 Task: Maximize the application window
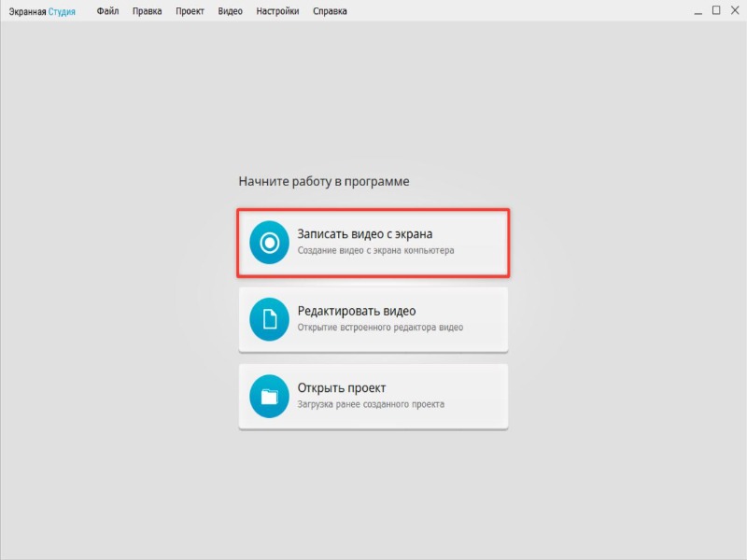click(716, 11)
